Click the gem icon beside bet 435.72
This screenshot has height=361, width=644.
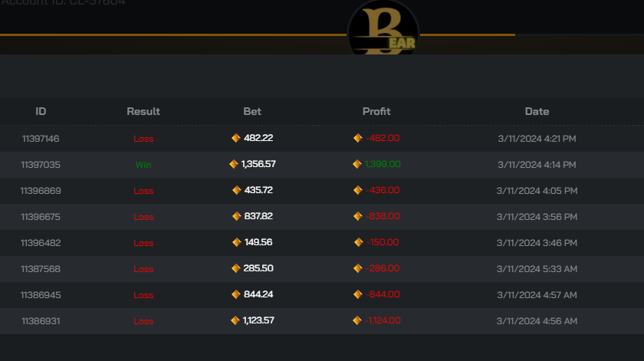(x=237, y=190)
